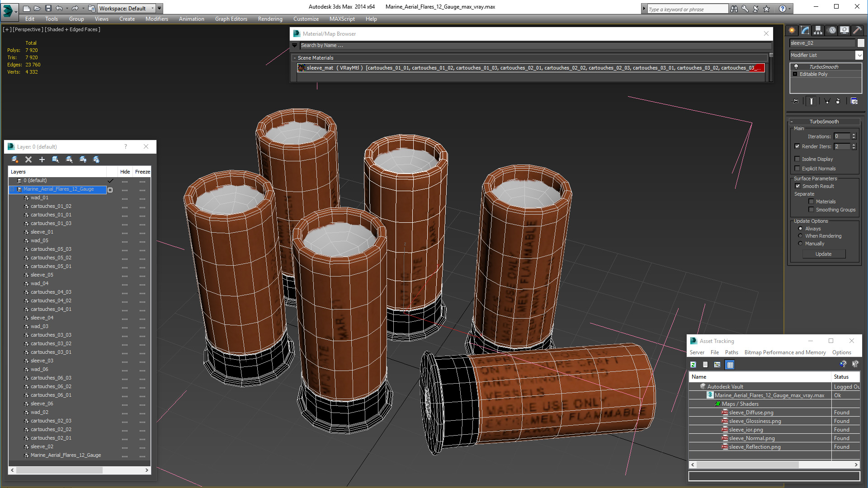Toggle the Smooth Result checkbox
The image size is (868, 488).
pos(797,186)
